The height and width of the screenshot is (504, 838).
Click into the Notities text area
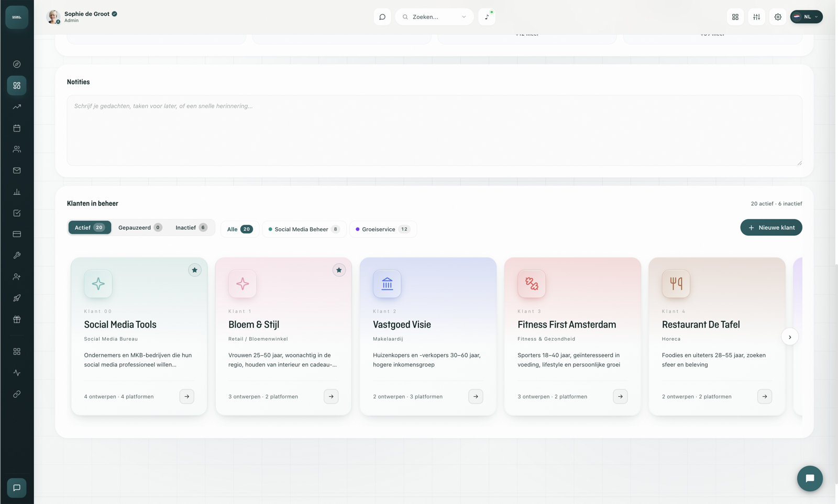tap(434, 130)
